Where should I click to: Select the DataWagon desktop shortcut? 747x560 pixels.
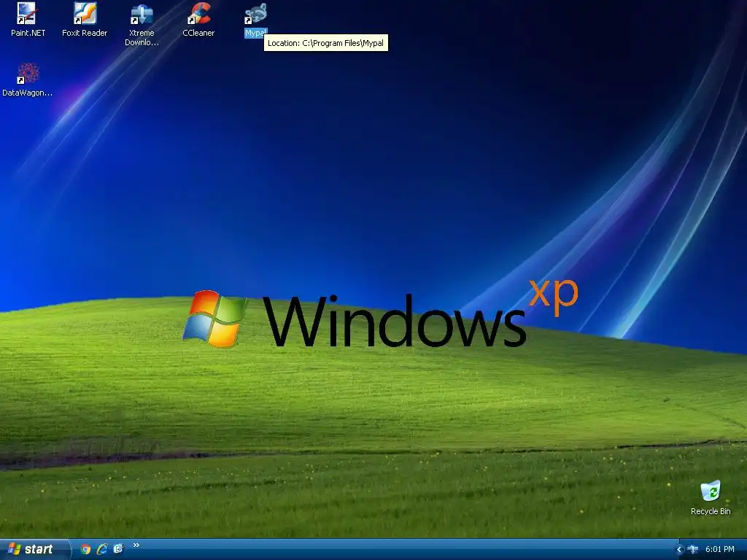(27, 80)
